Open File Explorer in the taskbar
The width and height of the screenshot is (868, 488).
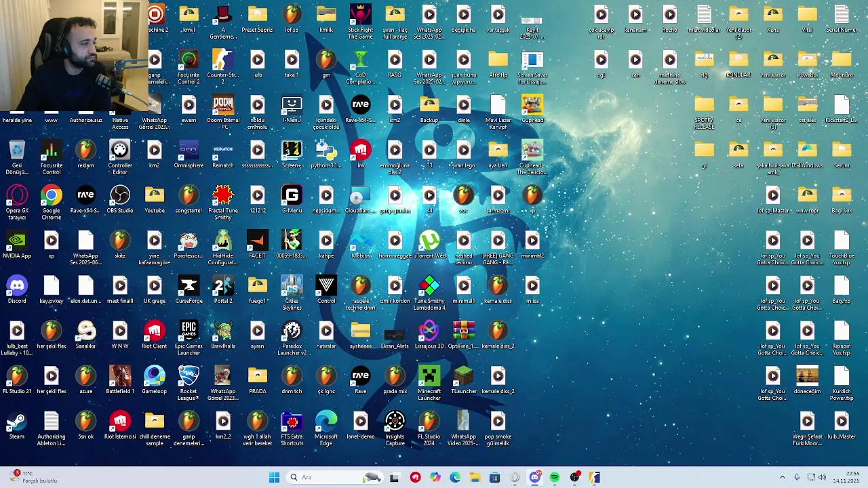click(475, 477)
